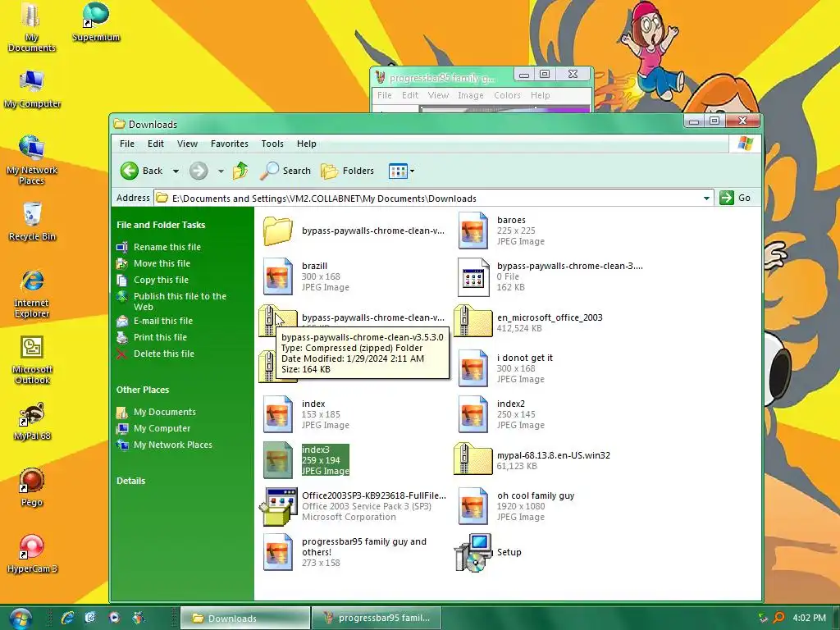840x630 pixels.
Task: Toggle the Folders pane
Action: point(347,171)
